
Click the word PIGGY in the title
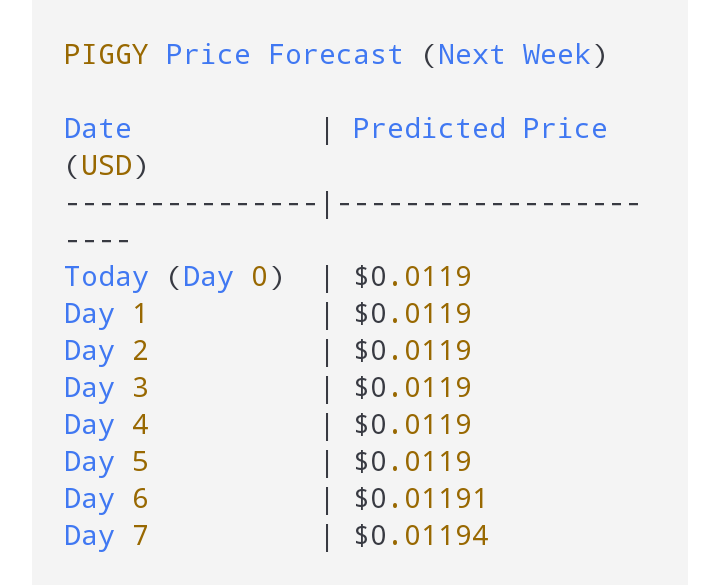(105, 54)
